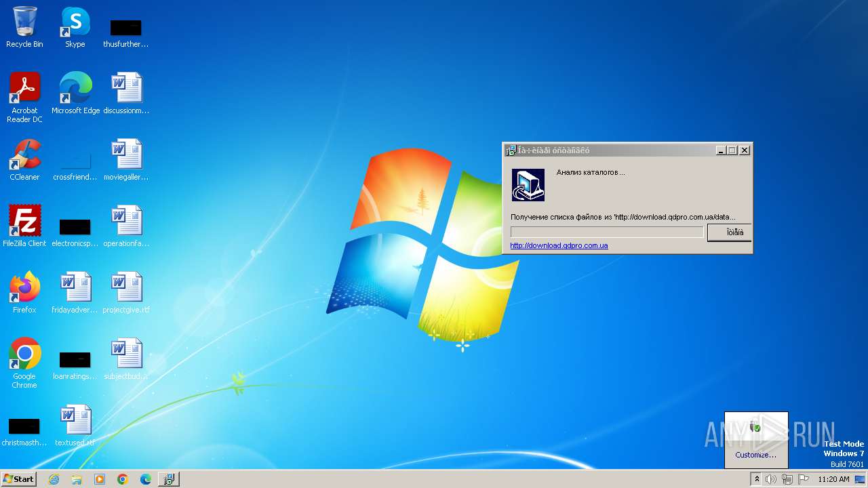Click the 11:20 AM clock
The image size is (868, 488).
(833, 479)
